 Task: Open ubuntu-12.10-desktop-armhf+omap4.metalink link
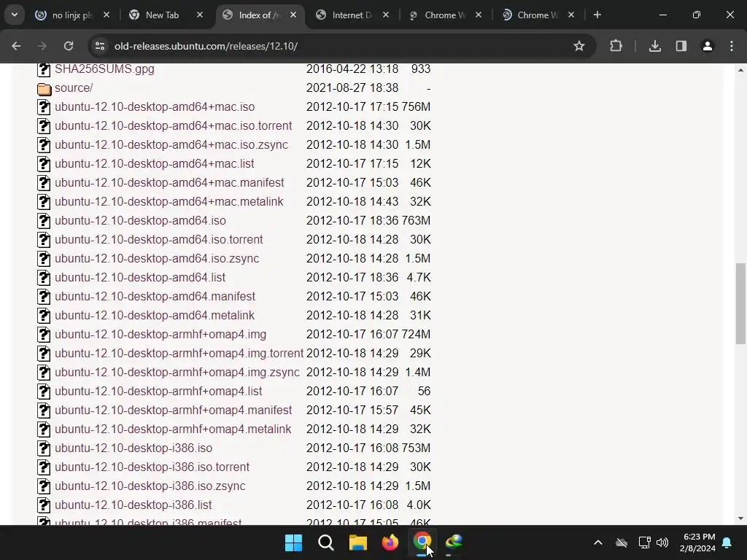pyautogui.click(x=173, y=429)
